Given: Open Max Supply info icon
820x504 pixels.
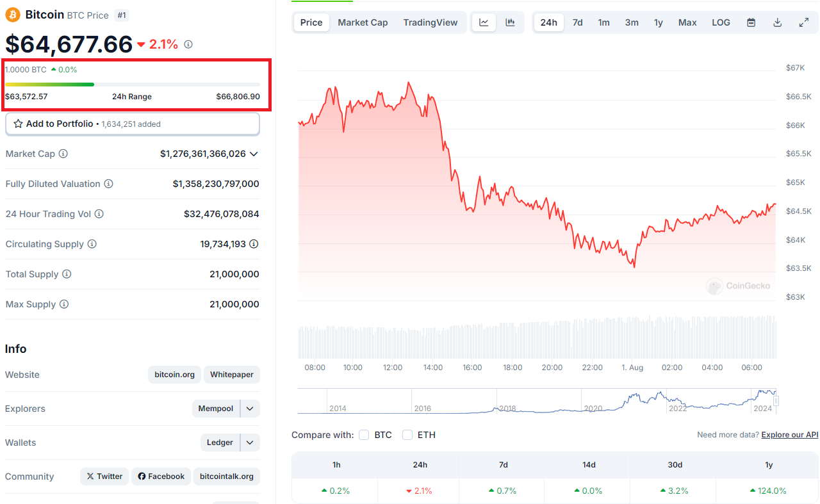Looking at the screenshot, I should pyautogui.click(x=64, y=304).
